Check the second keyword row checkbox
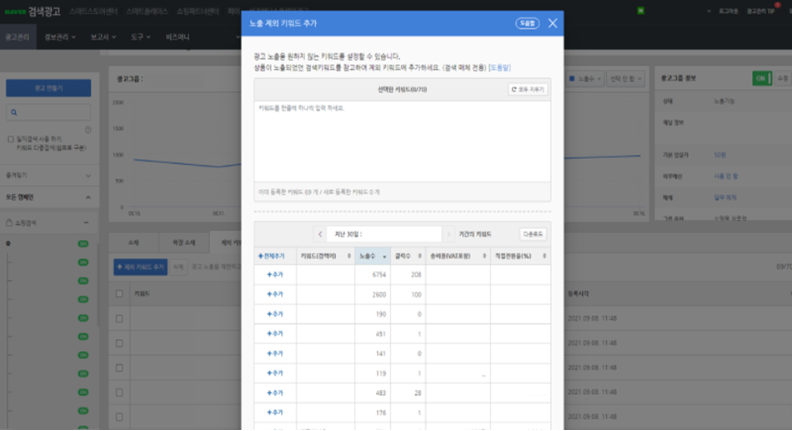This screenshot has width=792, height=431. click(x=119, y=344)
